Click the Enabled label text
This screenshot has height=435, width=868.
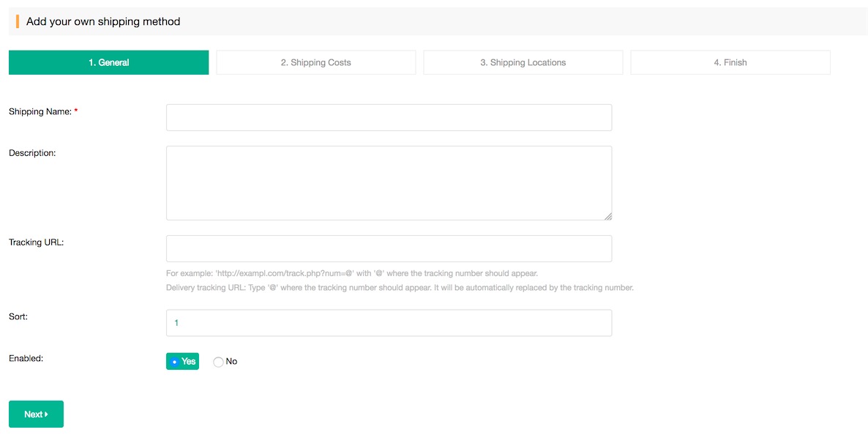click(x=26, y=358)
